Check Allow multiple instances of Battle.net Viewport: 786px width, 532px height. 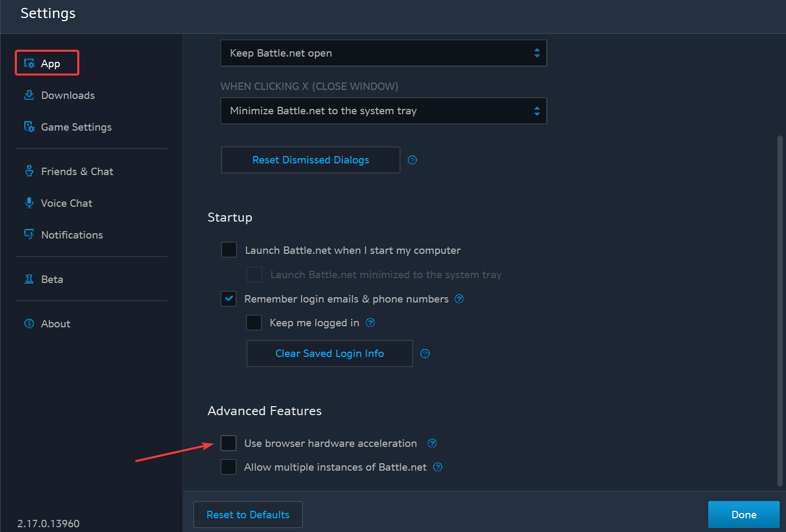tap(229, 467)
